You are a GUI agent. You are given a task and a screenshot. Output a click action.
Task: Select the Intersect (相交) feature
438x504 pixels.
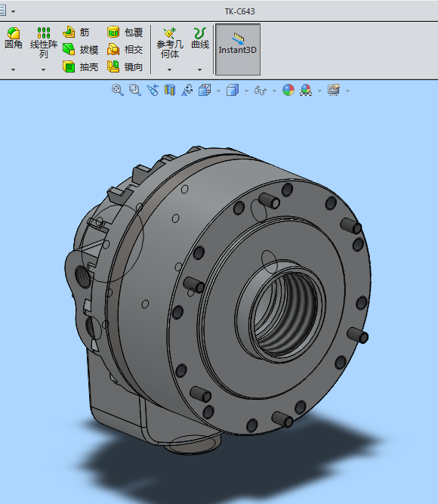tap(125, 50)
